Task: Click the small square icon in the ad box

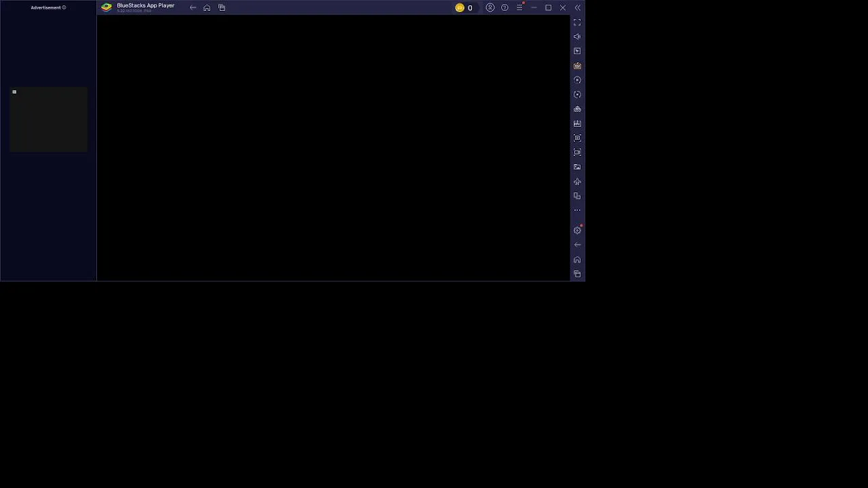Action: pos(14,91)
